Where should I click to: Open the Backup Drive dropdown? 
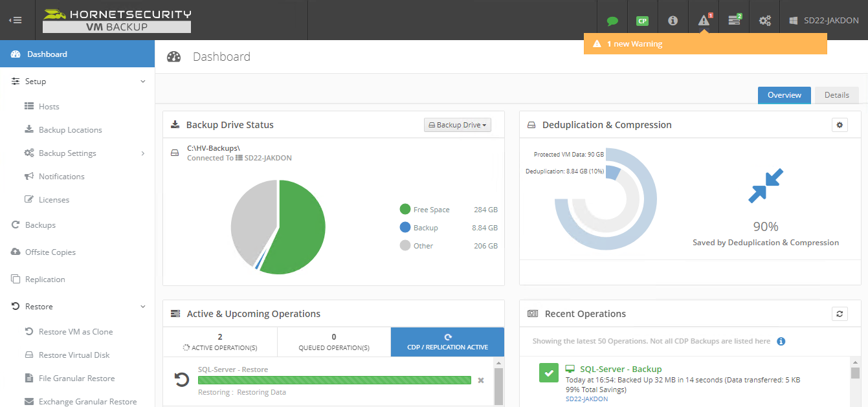click(458, 125)
